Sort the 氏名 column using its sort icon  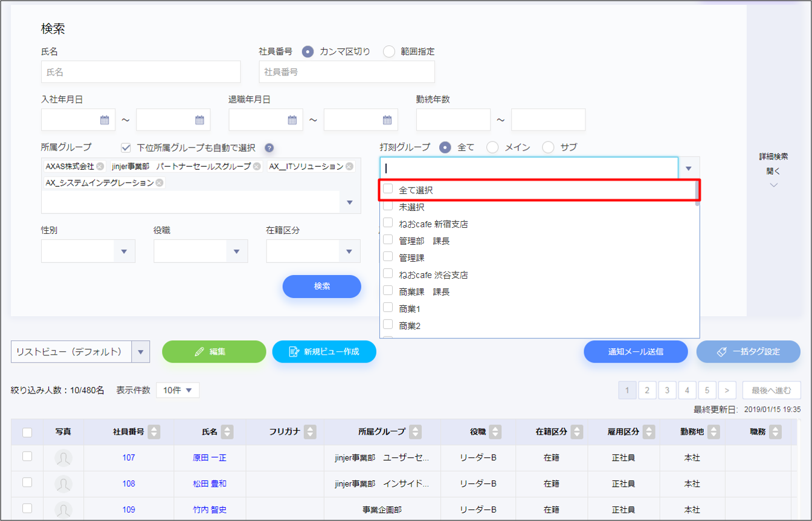[228, 432]
